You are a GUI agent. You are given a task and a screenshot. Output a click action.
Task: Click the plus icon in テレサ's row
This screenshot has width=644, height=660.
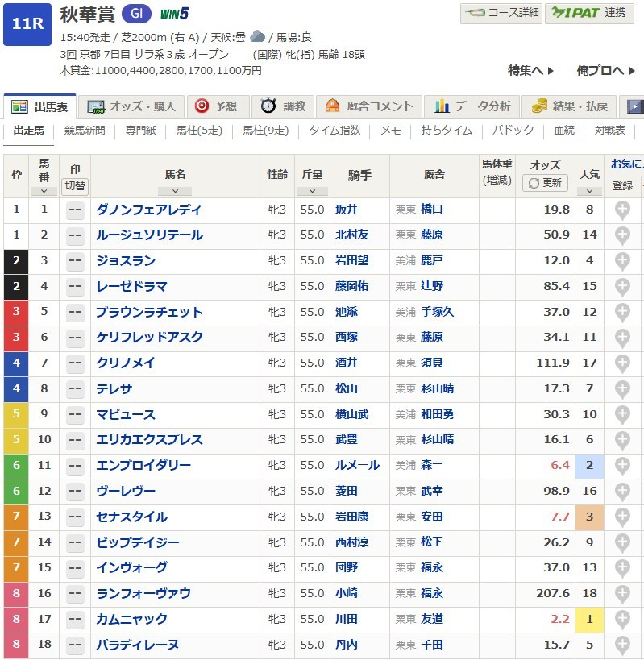tap(622, 388)
